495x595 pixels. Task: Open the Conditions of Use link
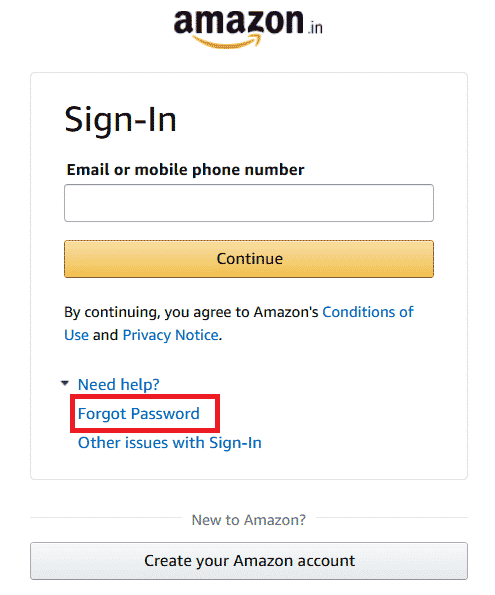368,312
